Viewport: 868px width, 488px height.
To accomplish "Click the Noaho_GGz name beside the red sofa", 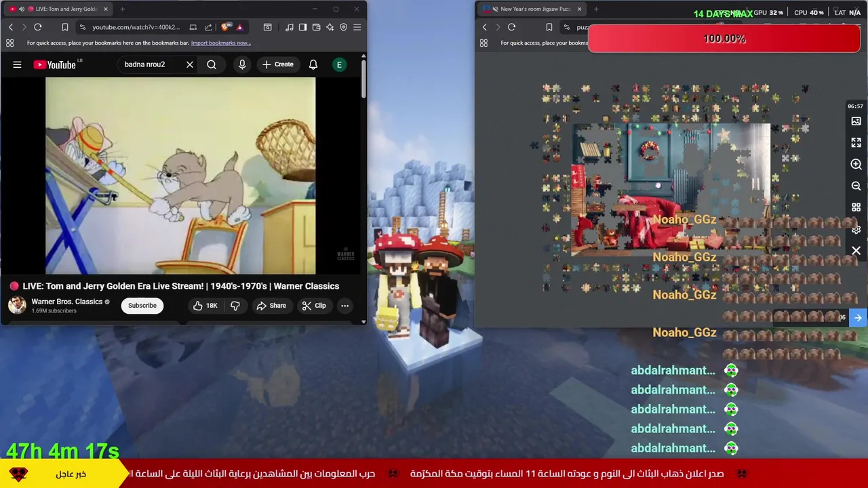I will pos(684,220).
